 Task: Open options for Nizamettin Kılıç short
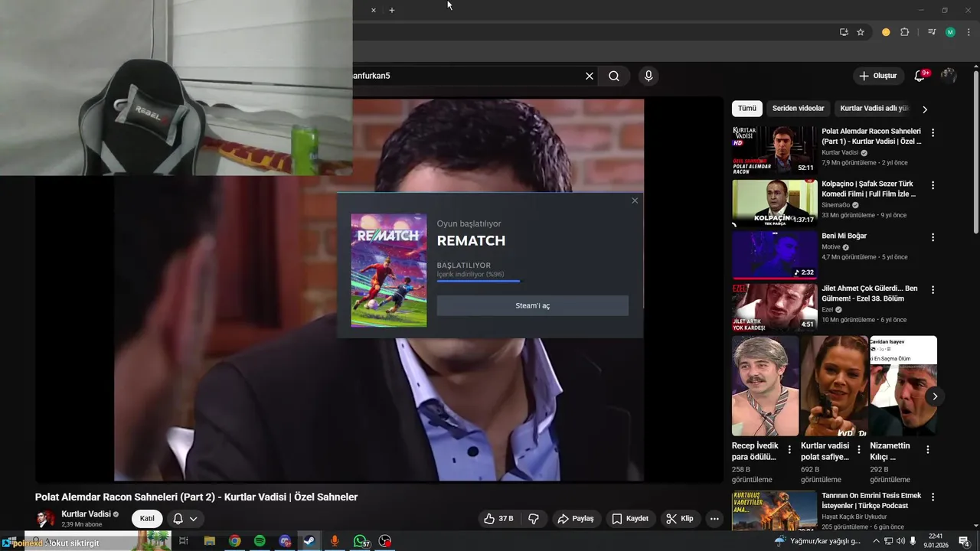click(x=927, y=450)
